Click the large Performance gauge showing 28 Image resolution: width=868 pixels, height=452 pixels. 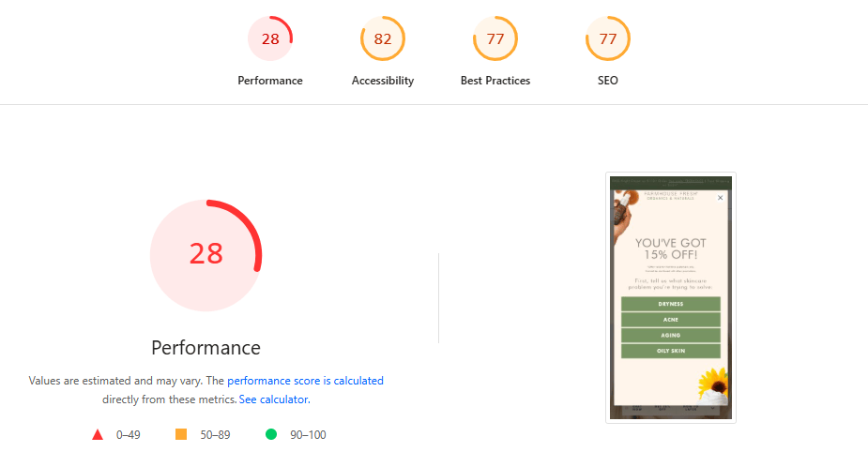pos(206,254)
